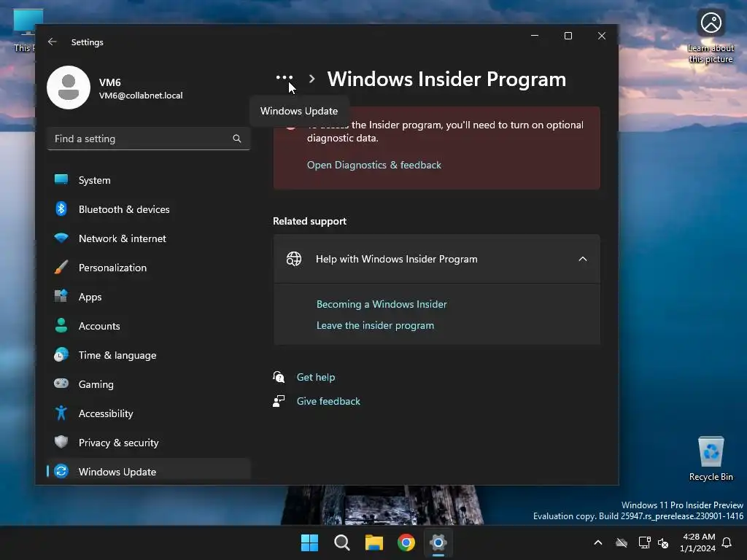
Task: Show hidden system tray icons
Action: pos(598,542)
